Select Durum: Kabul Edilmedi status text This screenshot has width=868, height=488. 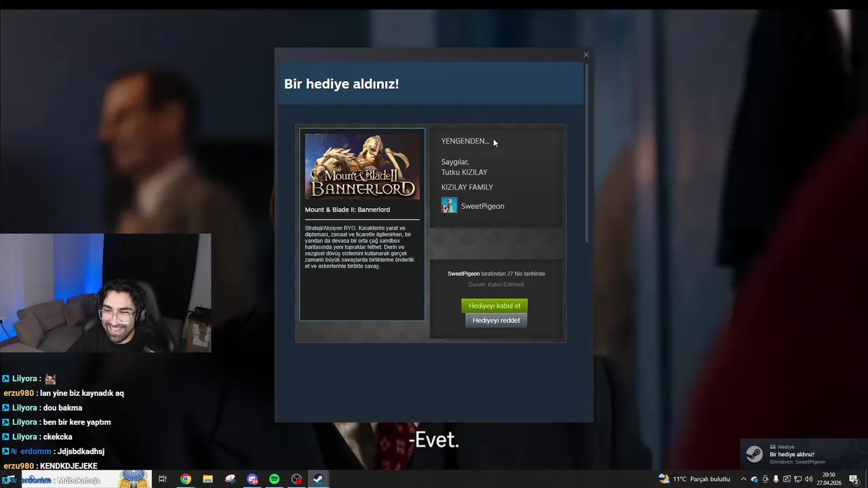pyautogui.click(x=496, y=285)
